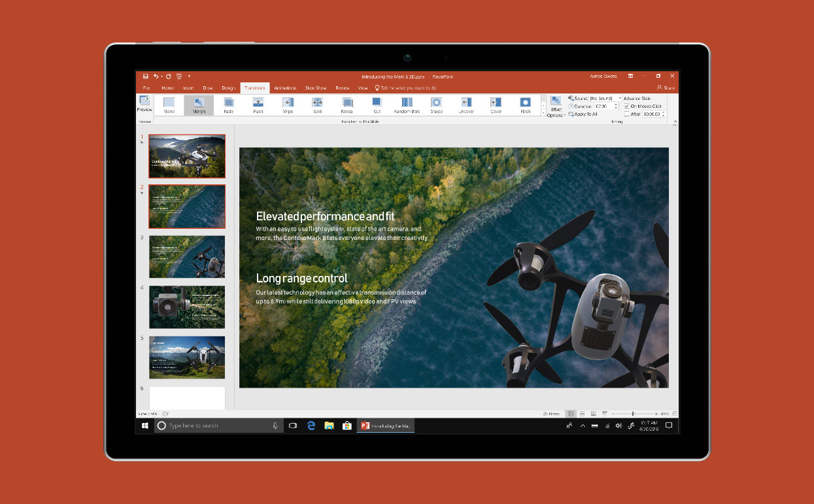The width and height of the screenshot is (814, 504).
Task: Switch to the Animations tab
Action: [x=285, y=87]
